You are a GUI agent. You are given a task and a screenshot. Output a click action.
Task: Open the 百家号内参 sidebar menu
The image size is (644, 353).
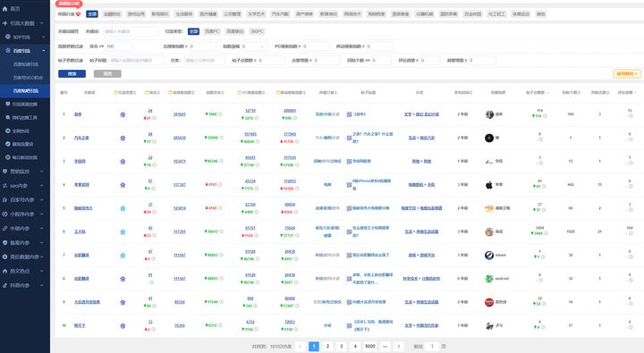pos(25,200)
